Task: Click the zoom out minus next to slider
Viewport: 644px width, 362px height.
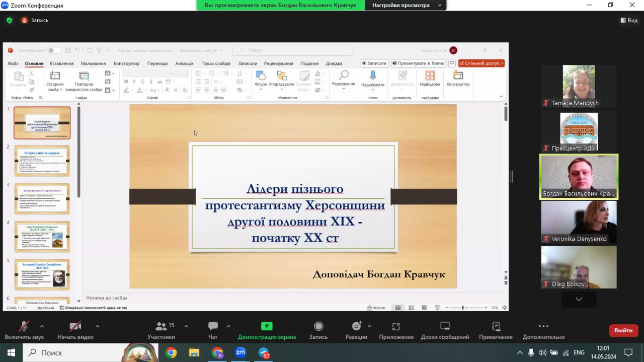Action: (446, 308)
